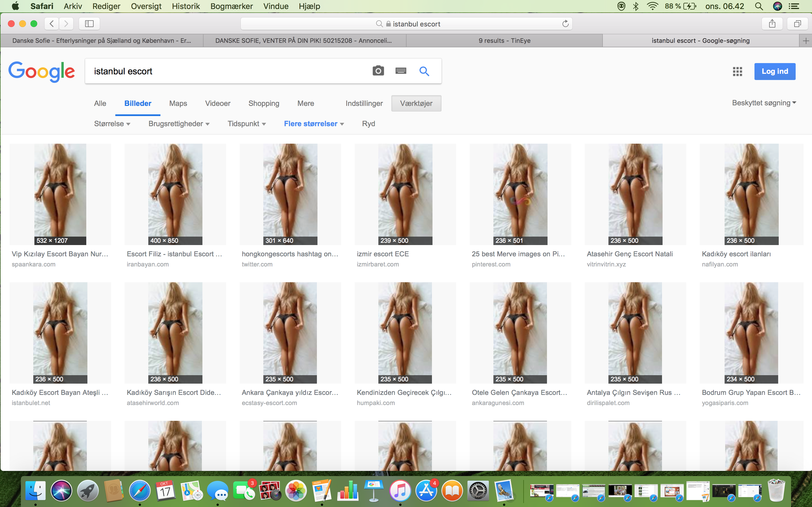
Task: Open the Brugsrettigheder dropdown
Action: pos(179,124)
